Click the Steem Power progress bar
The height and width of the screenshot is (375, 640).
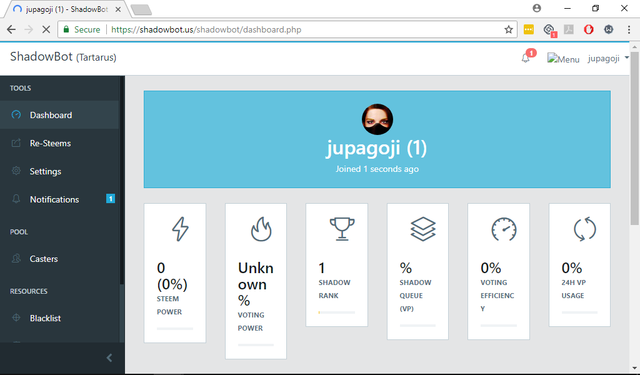[175, 328]
